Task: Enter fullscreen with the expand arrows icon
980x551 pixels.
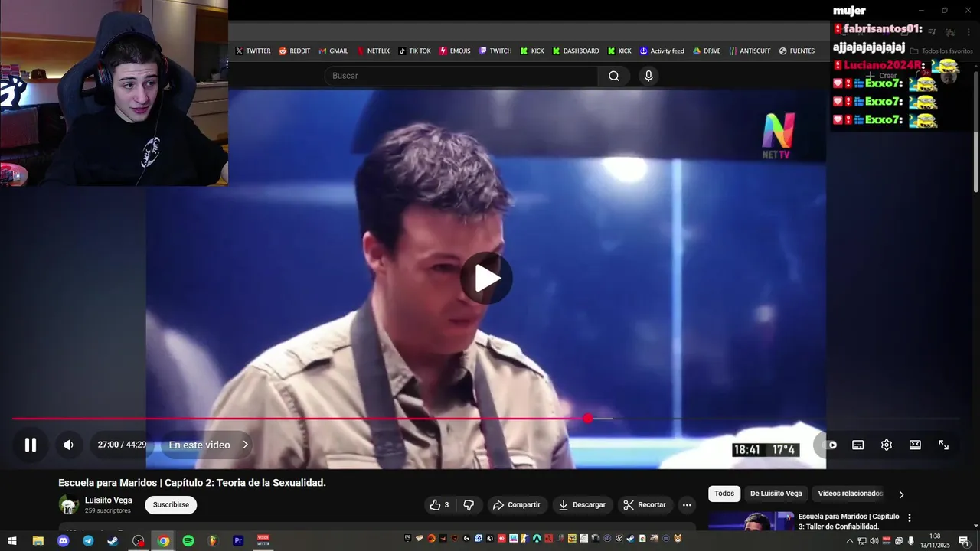Action: (x=944, y=445)
